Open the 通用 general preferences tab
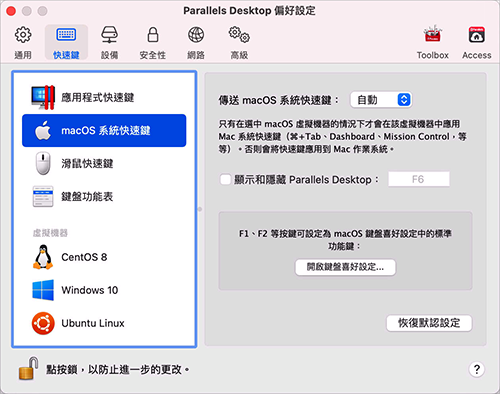The height and width of the screenshot is (394, 500). [23, 43]
